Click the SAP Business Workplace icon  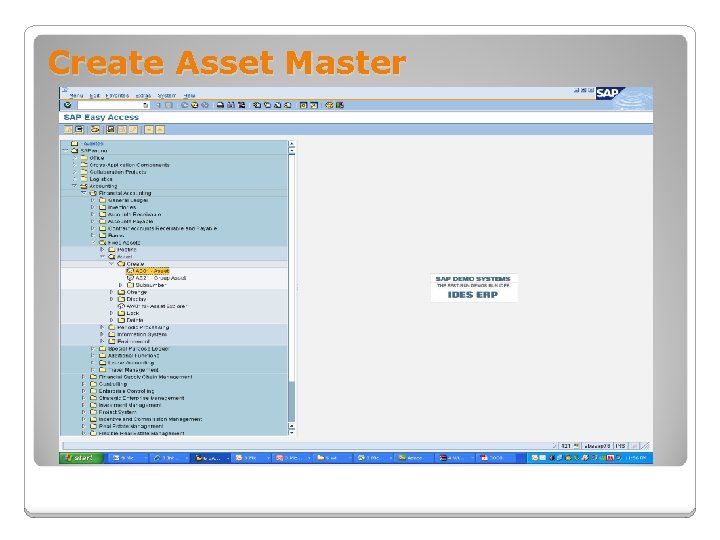95,129
